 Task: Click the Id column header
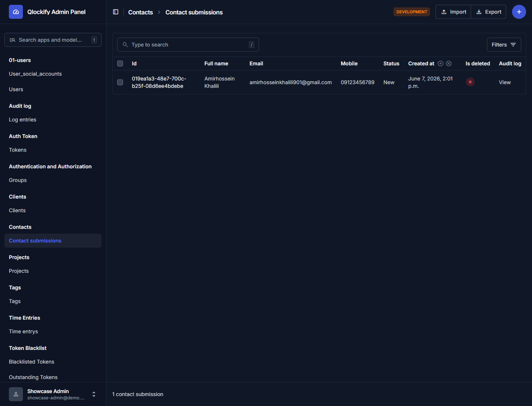point(134,63)
